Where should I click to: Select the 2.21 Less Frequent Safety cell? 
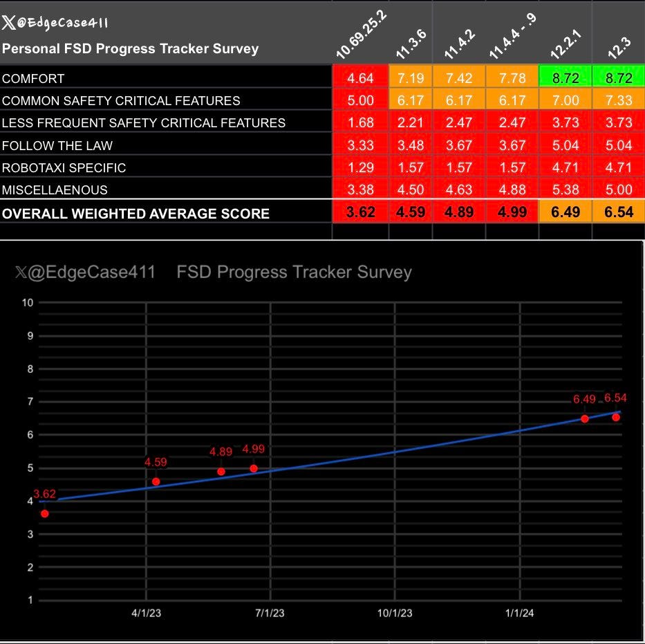pos(411,122)
